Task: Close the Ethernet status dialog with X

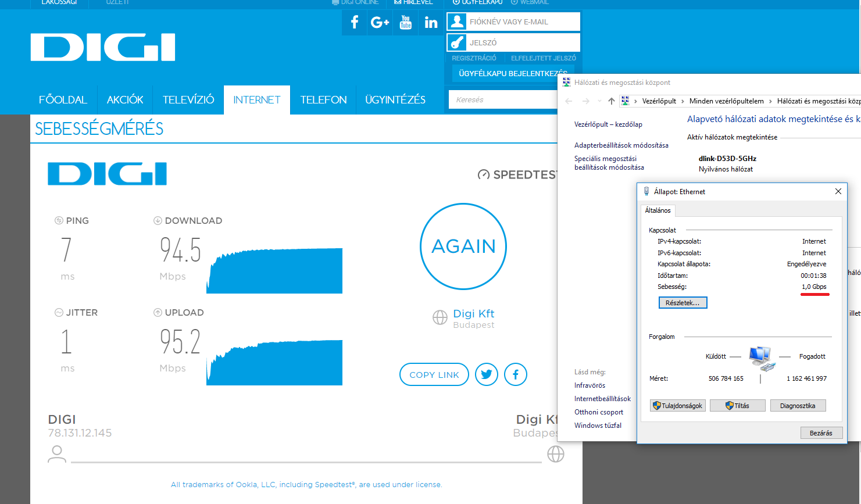Action: coord(838,191)
